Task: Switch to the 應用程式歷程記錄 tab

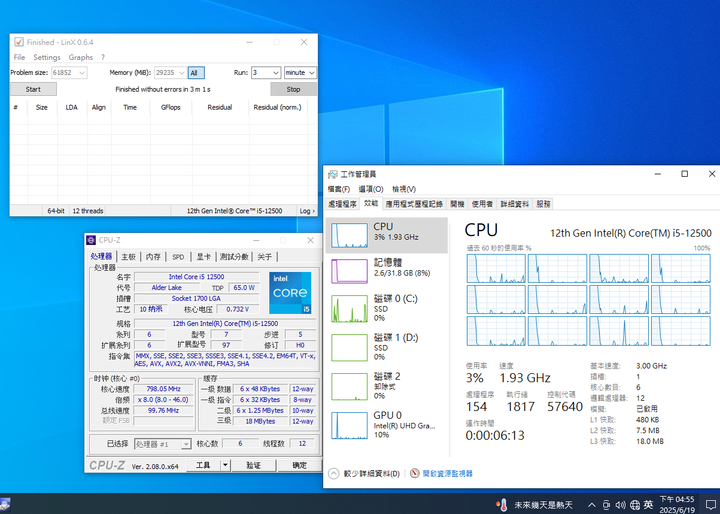Action: (414, 204)
